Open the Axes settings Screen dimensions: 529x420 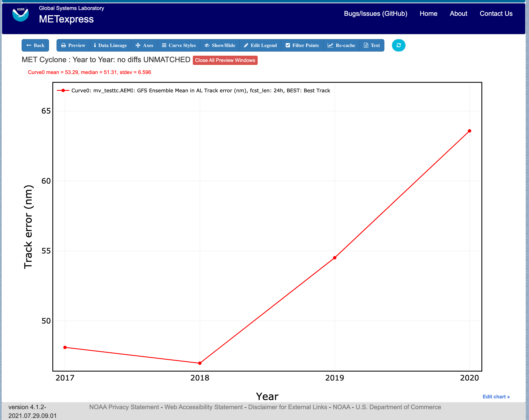click(145, 45)
